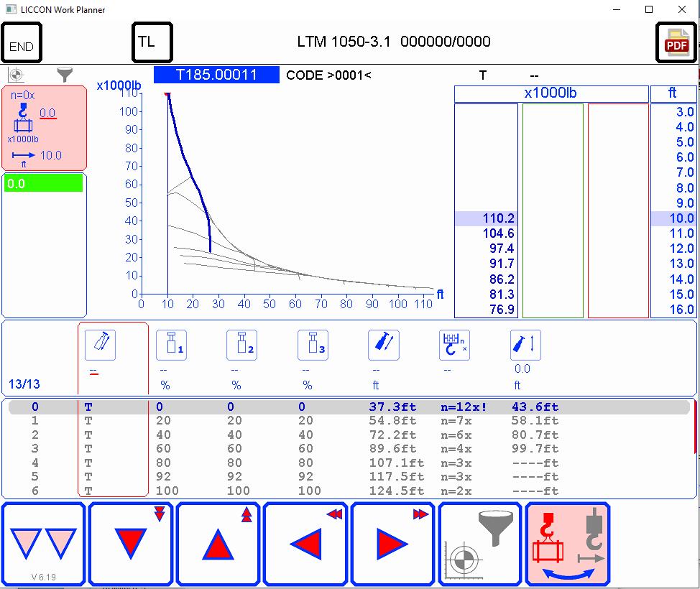The width and height of the screenshot is (700, 589).
Task: Open the large funnel filter button
Action: click(x=481, y=544)
